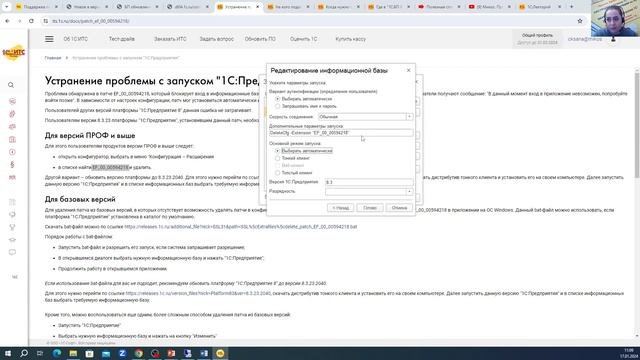Open PowerPoint from taskbar
Viewport: 640px width, 360px height.
[171, 353]
